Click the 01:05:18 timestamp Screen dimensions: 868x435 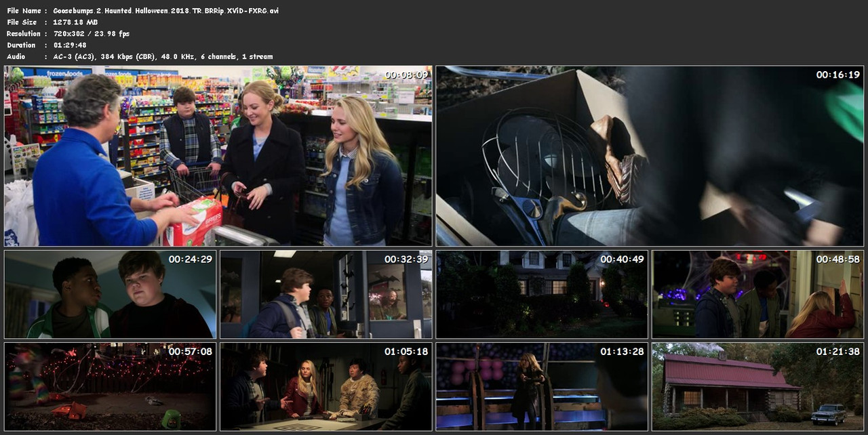[x=406, y=351]
